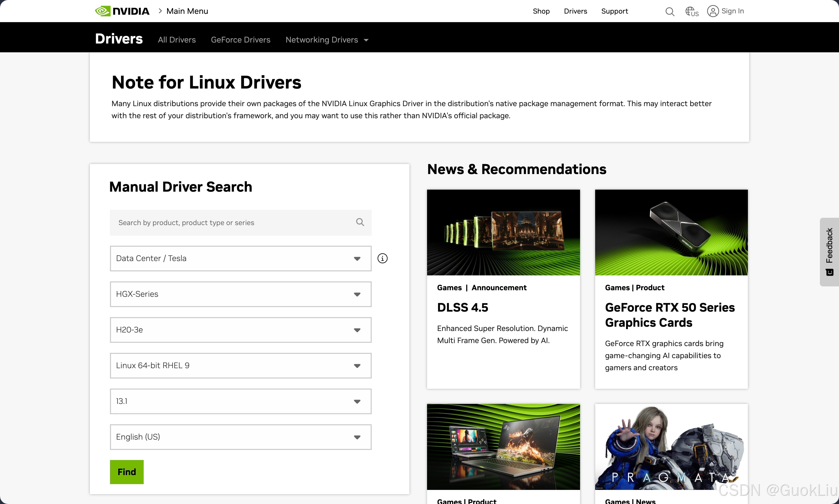The height and width of the screenshot is (504, 839).
Task: Go to the Shop menu item
Action: click(541, 11)
